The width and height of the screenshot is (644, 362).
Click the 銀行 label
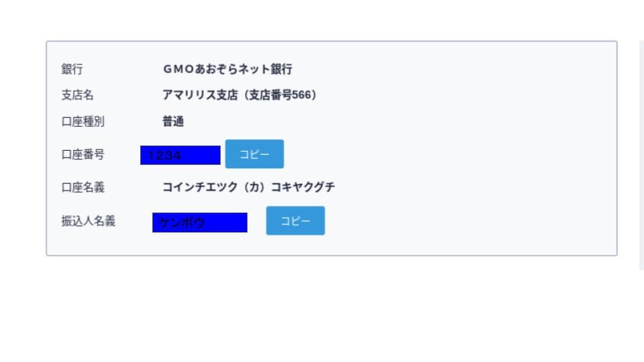click(72, 69)
